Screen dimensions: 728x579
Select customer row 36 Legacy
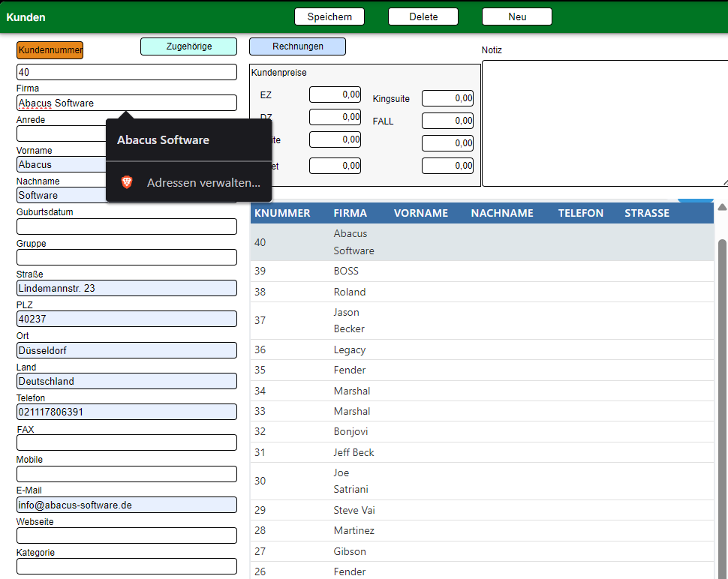482,349
